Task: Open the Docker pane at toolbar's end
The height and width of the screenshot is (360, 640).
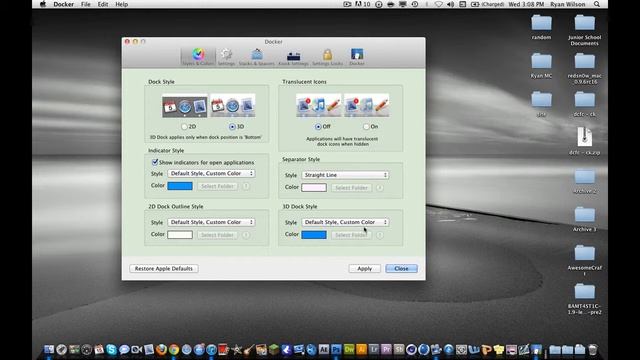Action: point(357,57)
